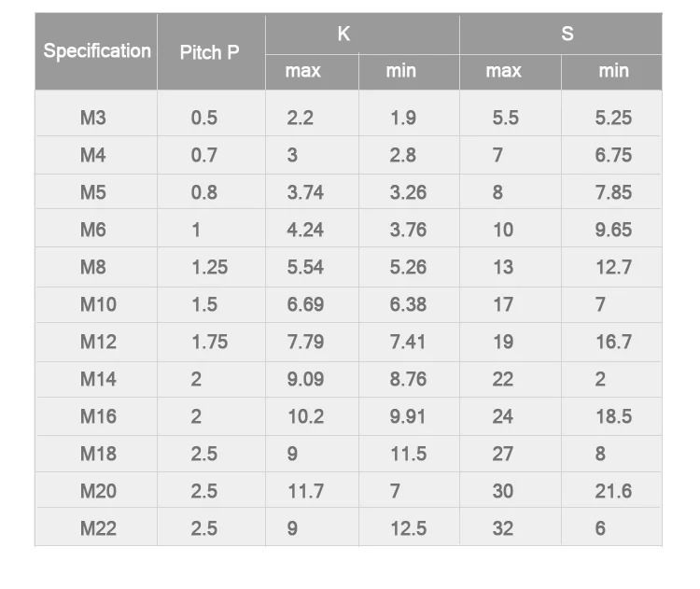Select the max subheader under K
Viewport: 700px width, 589px height.
coord(302,71)
